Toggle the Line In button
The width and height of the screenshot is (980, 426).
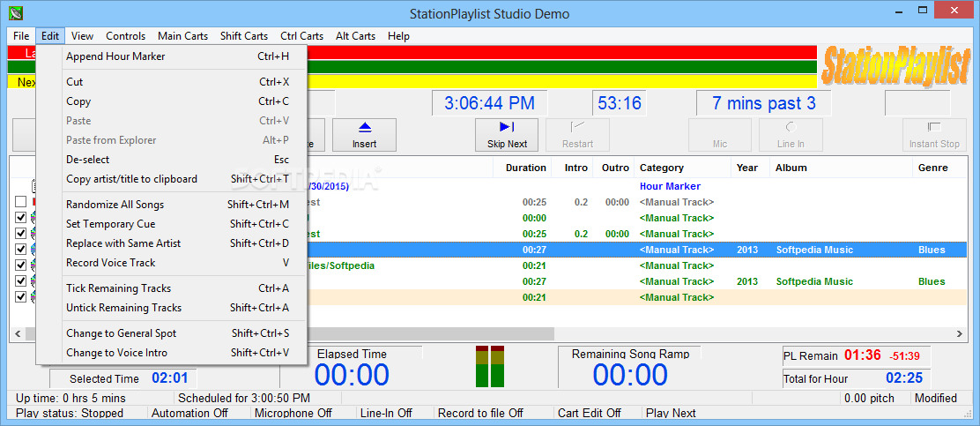coord(791,135)
